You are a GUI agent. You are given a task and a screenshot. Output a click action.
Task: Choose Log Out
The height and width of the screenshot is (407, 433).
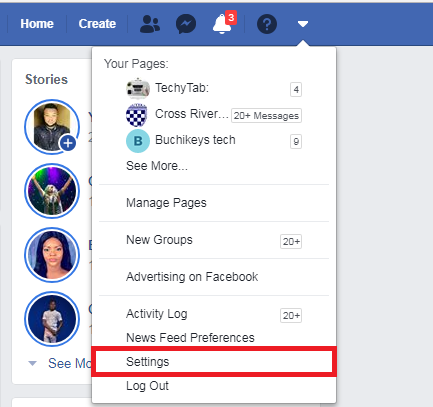click(x=147, y=386)
